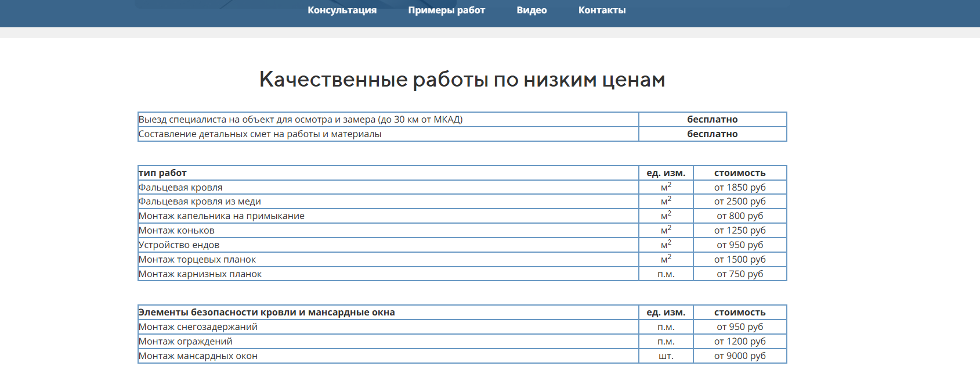Click unit 'шт.' in Монтаж мансардных окон row
This screenshot has width=980, height=384.
click(666, 356)
